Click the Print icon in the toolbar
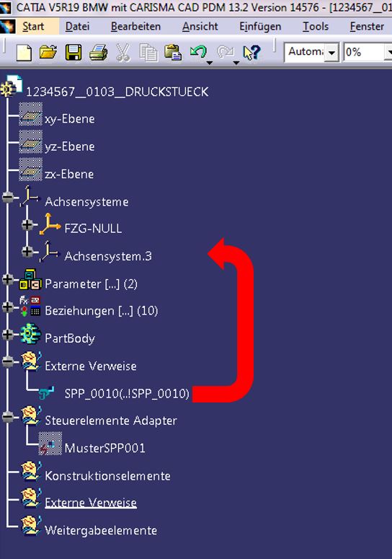 pos(98,53)
